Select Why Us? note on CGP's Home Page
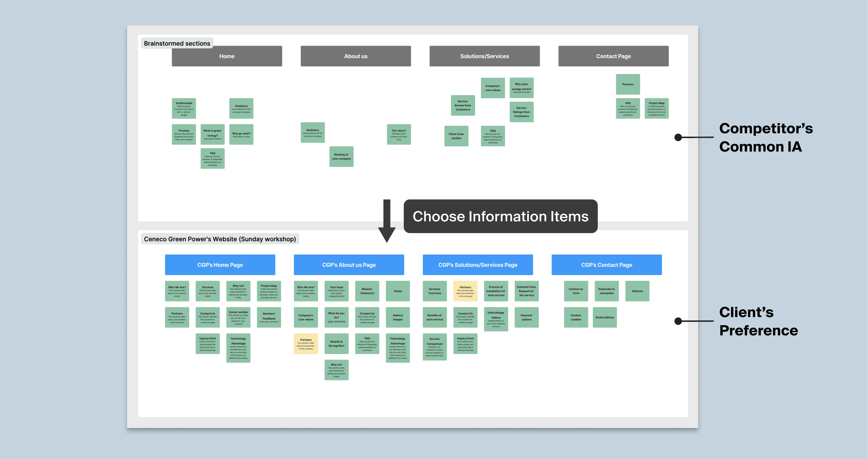Image resolution: width=868 pixels, height=459 pixels. click(238, 291)
